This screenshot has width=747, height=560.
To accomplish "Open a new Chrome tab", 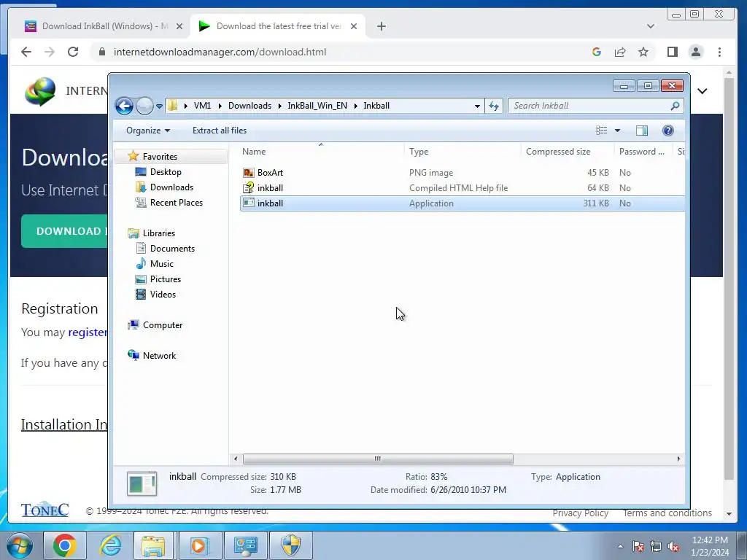I will tap(381, 27).
